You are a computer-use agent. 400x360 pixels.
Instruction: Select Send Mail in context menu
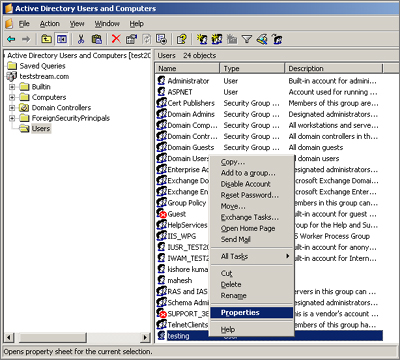tap(236, 239)
